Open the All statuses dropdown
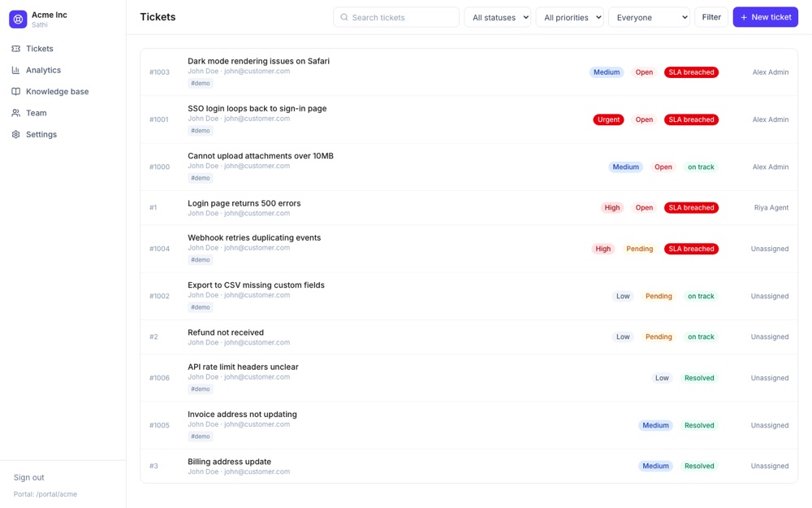This screenshot has height=508, width=812. point(497,17)
